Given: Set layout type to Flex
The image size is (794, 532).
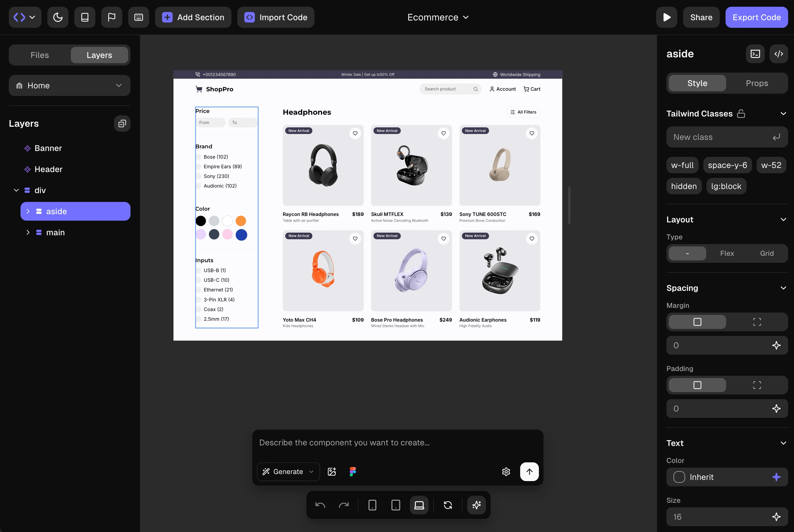Looking at the screenshot, I should click(x=727, y=253).
